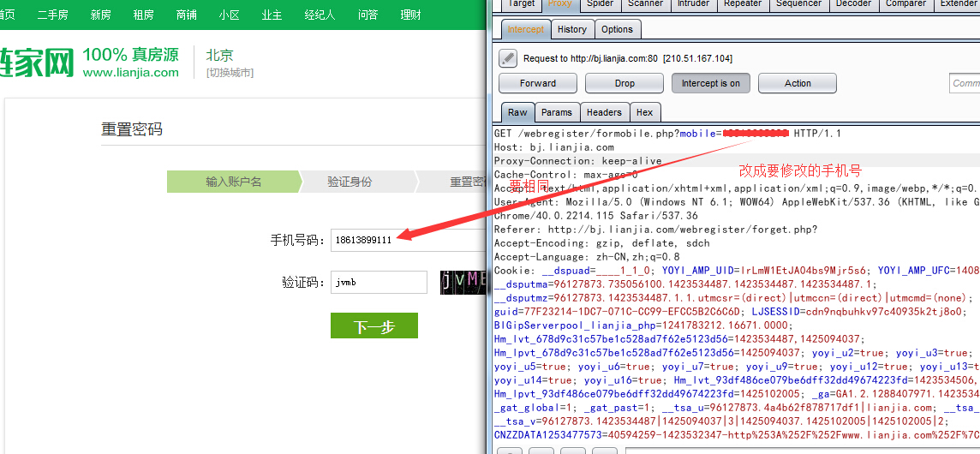Open the Target tab

tap(521, 3)
